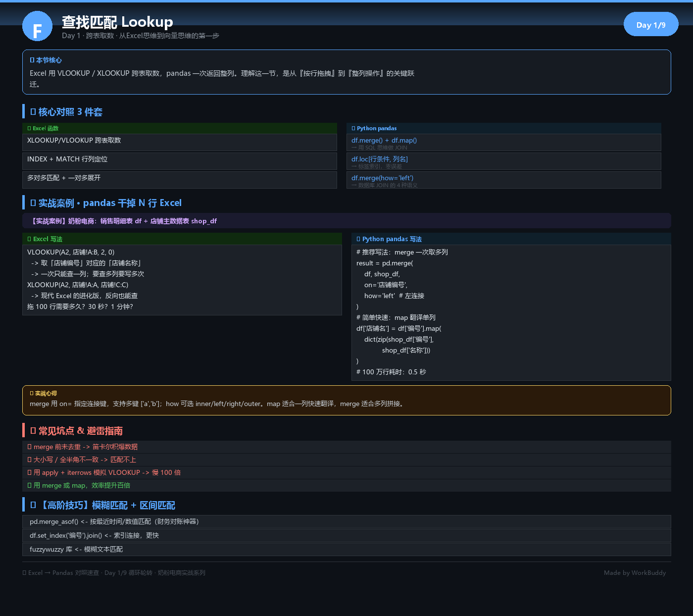Viewport: 693px width, 616px height.
Task: Select the apply + iterrows 模拟 VLOOKUP row
Action: point(346,472)
